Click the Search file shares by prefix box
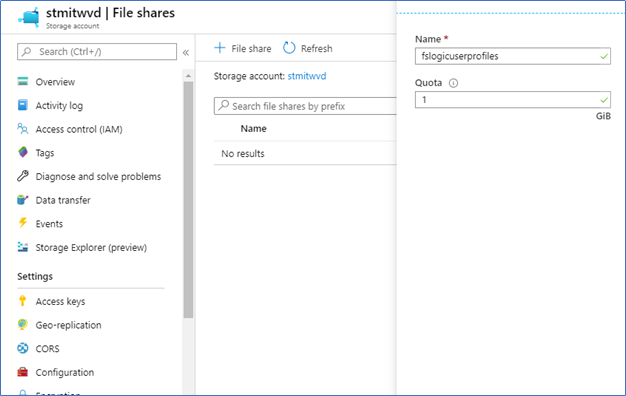Image resolution: width=626 pixels, height=396 pixels. pyautogui.click(x=306, y=106)
